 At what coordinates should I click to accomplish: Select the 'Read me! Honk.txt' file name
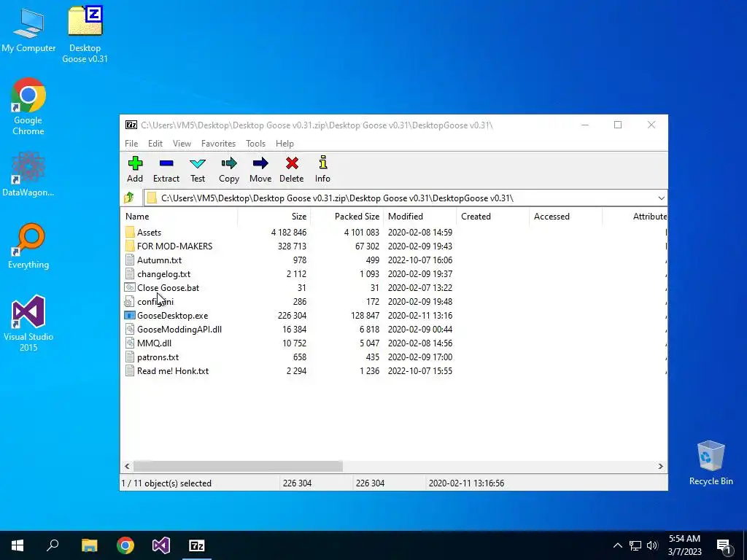pos(173,370)
